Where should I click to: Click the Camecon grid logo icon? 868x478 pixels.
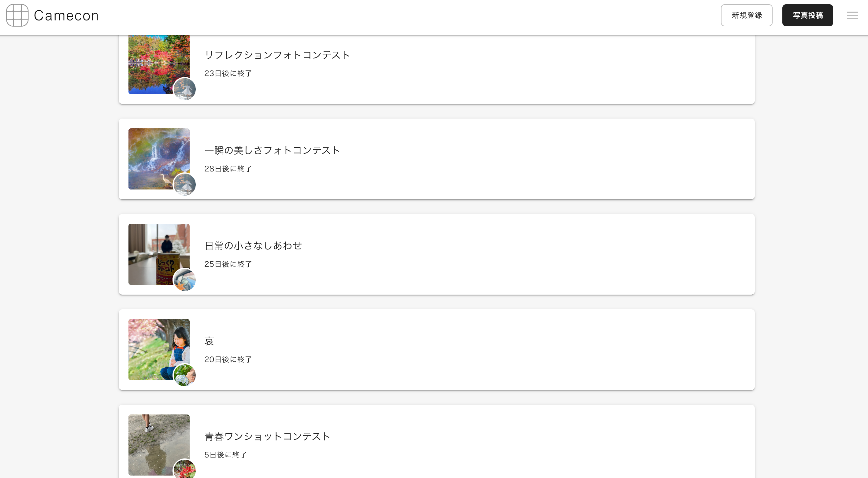click(17, 16)
